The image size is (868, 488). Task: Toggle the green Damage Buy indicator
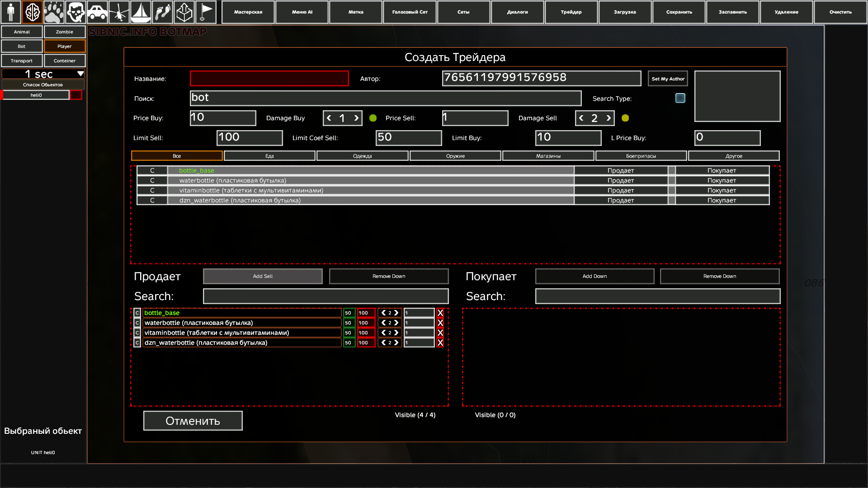(373, 118)
